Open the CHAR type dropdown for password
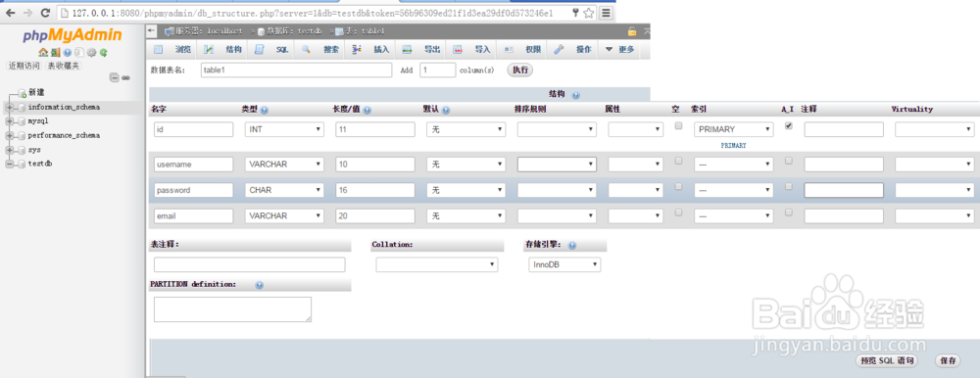 click(284, 190)
